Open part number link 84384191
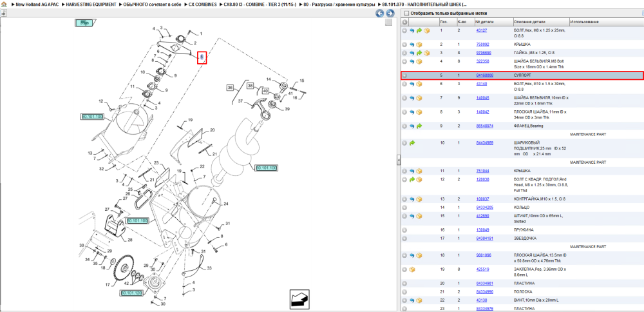Image resolution: width=644 pixels, height=312 pixels. pos(485,239)
